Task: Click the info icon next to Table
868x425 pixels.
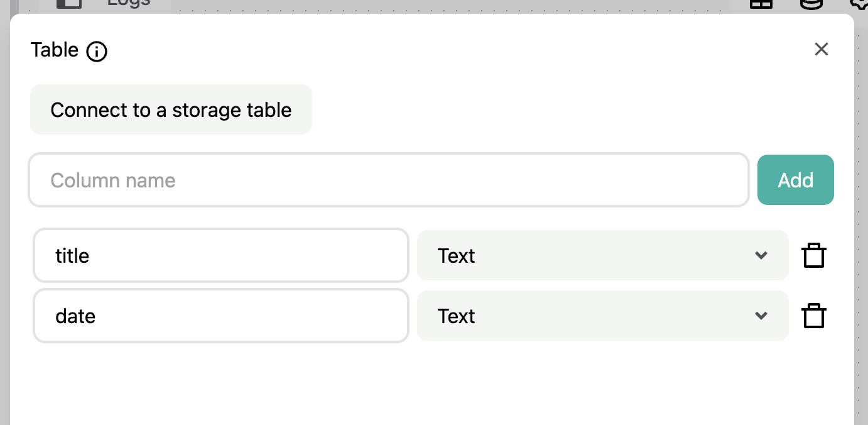Action: pos(97,51)
